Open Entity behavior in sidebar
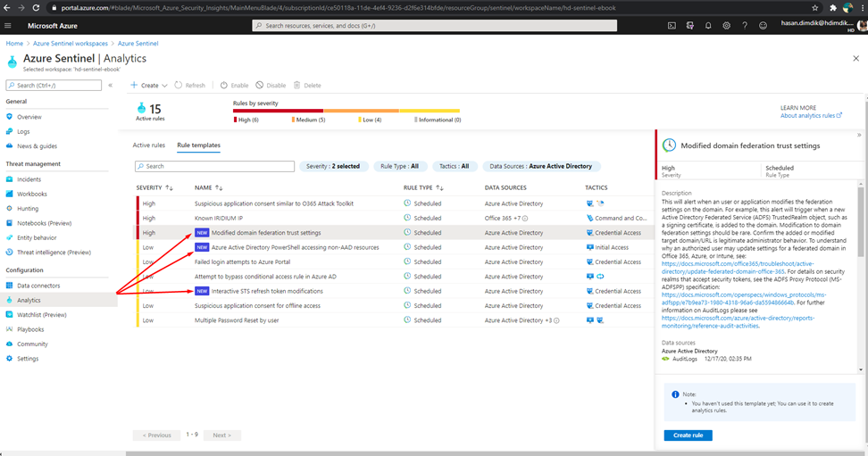868x456 pixels. pyautogui.click(x=37, y=237)
